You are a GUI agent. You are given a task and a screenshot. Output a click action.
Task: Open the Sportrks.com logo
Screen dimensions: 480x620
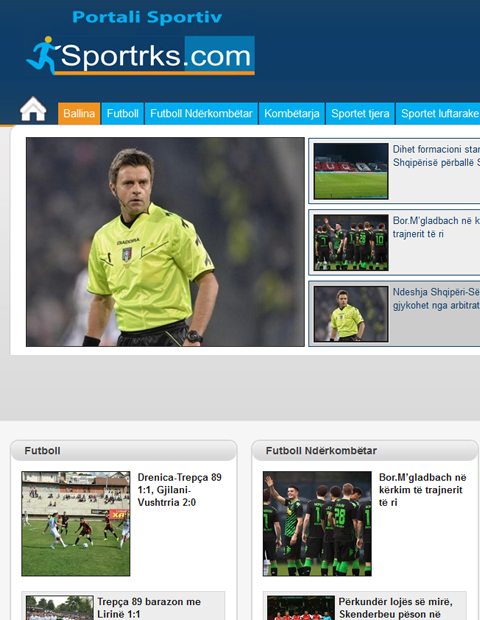coord(140,55)
